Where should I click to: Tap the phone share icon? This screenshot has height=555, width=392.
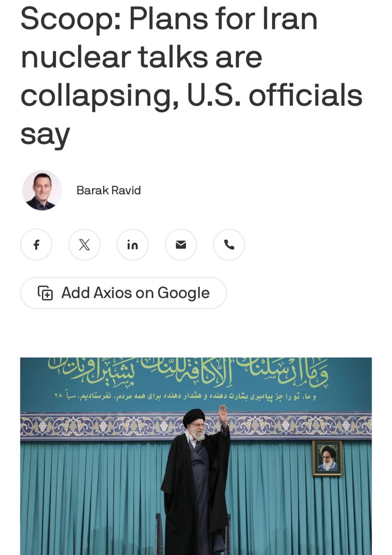pos(229,245)
